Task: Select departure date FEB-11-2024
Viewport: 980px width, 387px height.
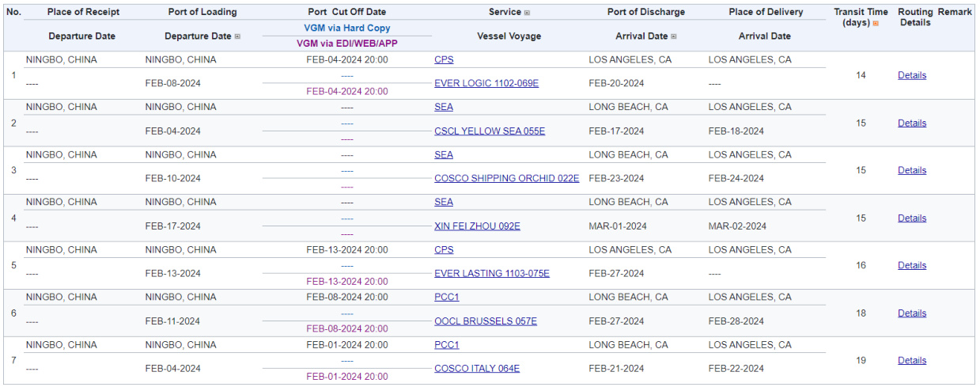Action: click(173, 322)
